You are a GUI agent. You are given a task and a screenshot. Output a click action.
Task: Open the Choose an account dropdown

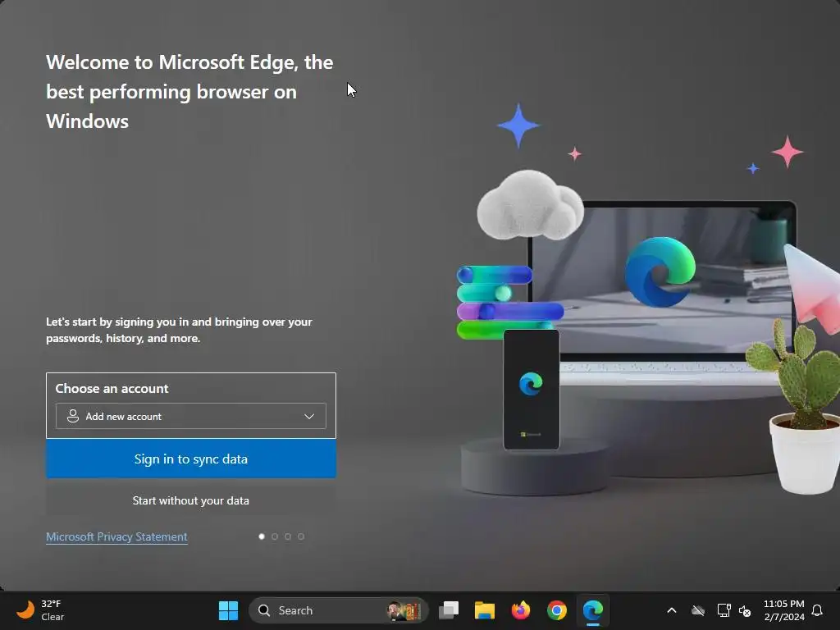click(190, 416)
